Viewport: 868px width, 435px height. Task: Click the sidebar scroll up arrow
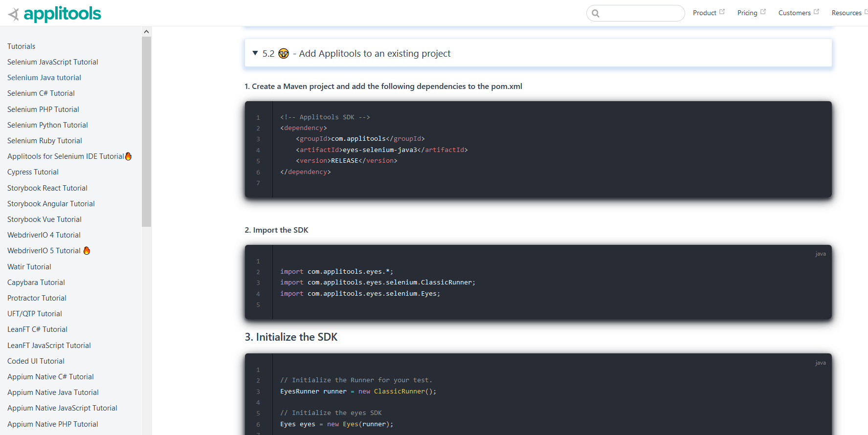click(x=146, y=32)
